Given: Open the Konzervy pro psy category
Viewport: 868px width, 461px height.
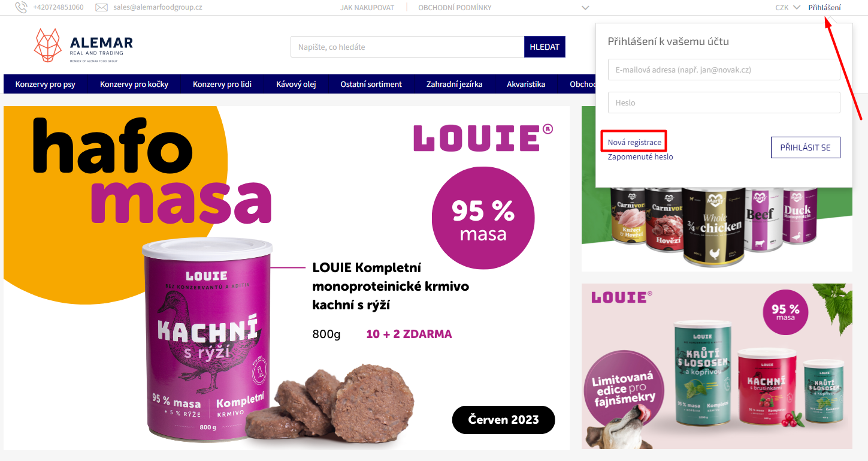Looking at the screenshot, I should 46,84.
